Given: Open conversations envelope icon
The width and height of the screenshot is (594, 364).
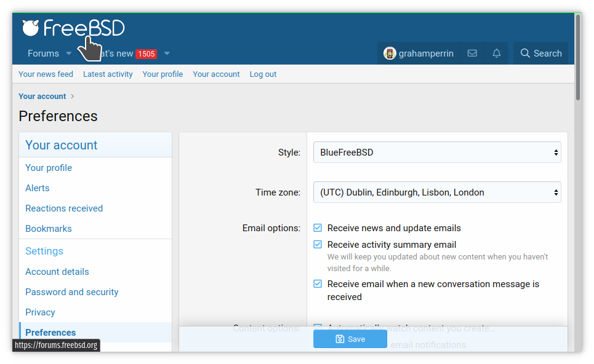Looking at the screenshot, I should point(472,53).
